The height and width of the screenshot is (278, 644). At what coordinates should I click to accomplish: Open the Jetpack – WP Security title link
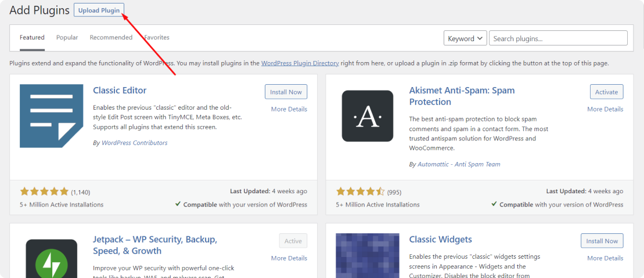(155, 245)
